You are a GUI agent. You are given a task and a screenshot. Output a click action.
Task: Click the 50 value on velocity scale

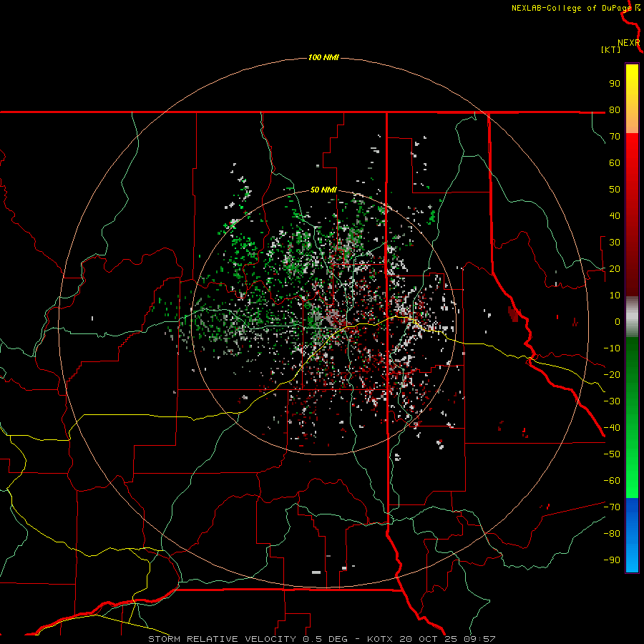[x=615, y=190]
